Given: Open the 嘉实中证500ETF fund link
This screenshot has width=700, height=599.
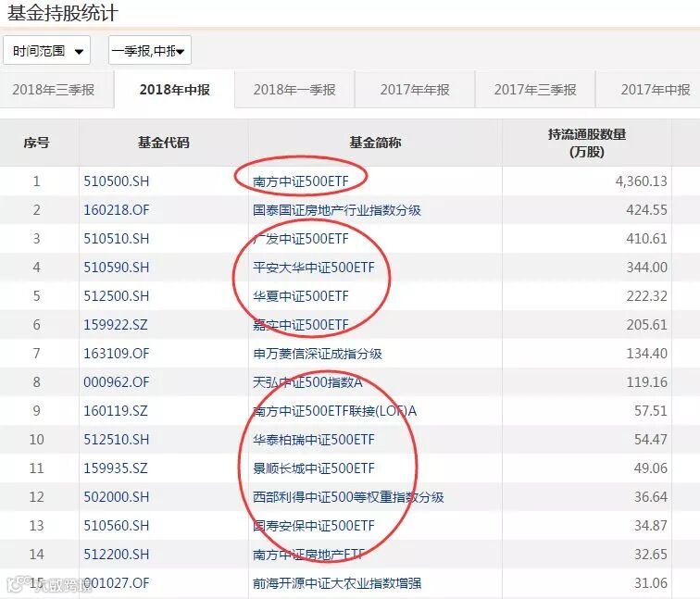Looking at the screenshot, I should 300,324.
